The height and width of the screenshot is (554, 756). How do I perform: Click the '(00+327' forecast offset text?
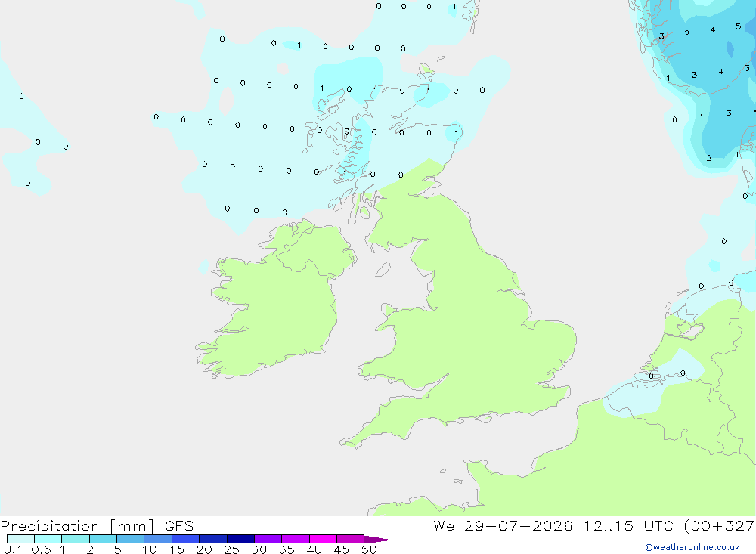(x=719, y=525)
